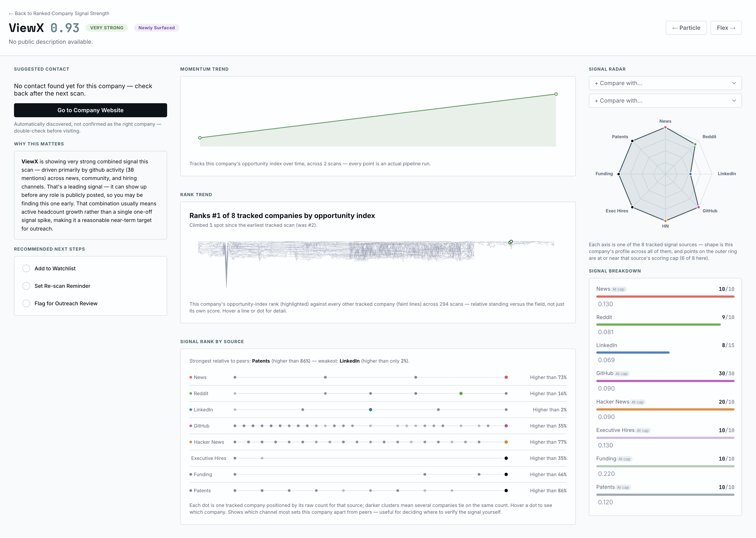Click the GitHub purple dot on radar

[698, 207]
